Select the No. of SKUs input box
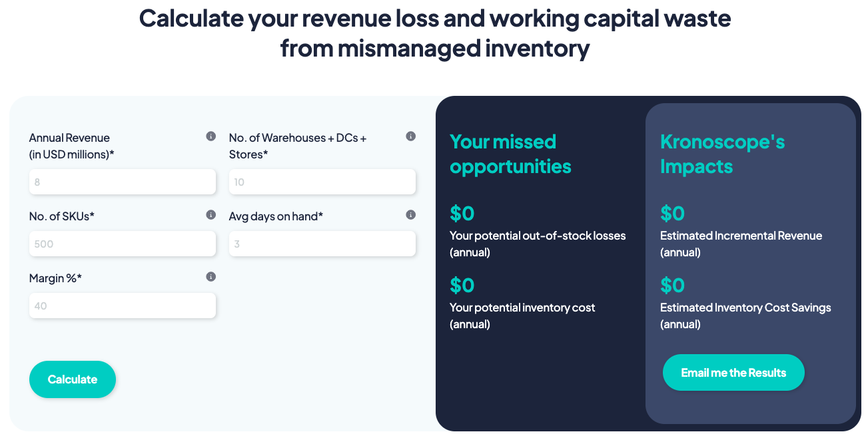Image resolution: width=868 pixels, height=448 pixels. [x=123, y=244]
